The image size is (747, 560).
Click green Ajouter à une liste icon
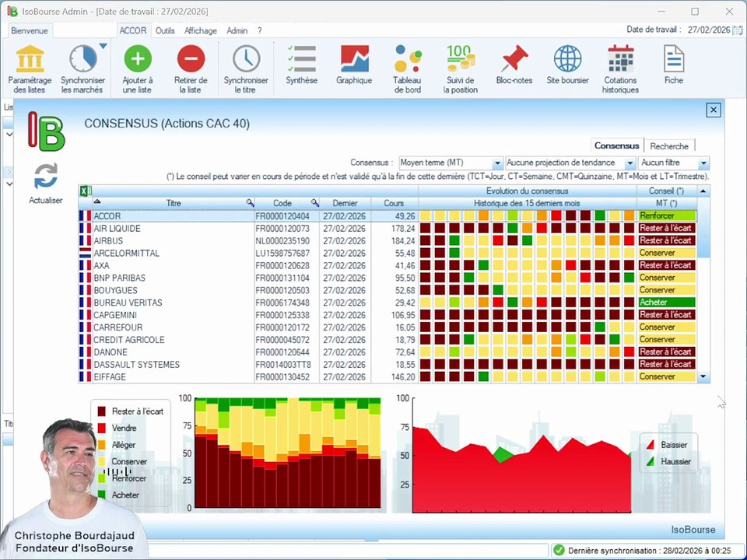tap(138, 59)
